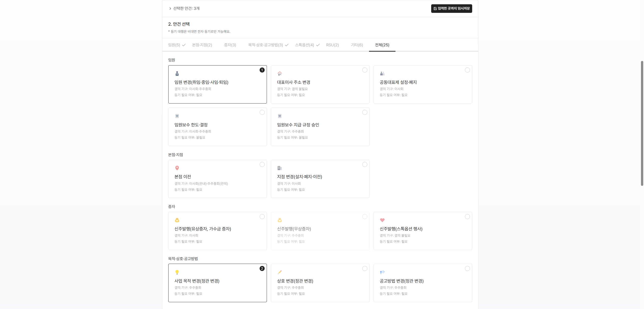Image resolution: width=644 pixels, height=309 pixels.
Task: Select the 임원보수 지급 규정 승인 card
Action: (320, 127)
